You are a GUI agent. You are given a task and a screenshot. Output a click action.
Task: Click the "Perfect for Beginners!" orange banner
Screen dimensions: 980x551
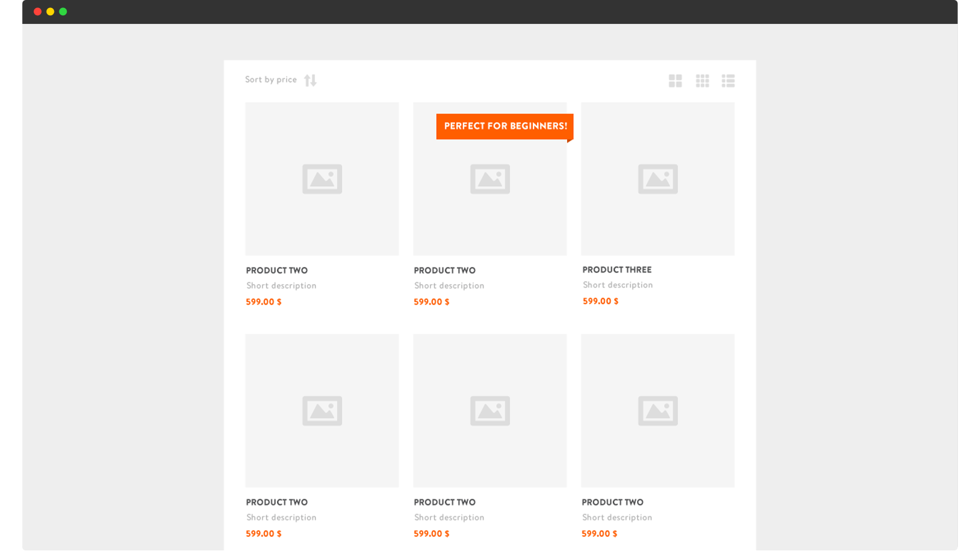click(505, 126)
